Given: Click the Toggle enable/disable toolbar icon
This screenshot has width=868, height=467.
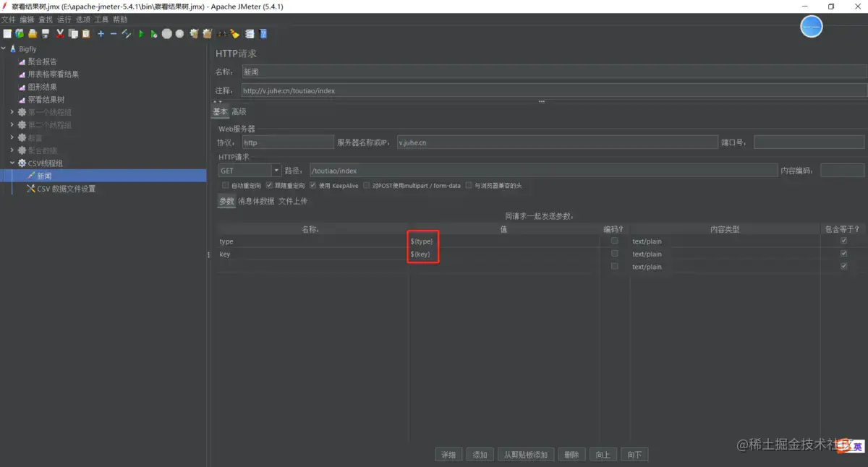Looking at the screenshot, I should coord(127,33).
